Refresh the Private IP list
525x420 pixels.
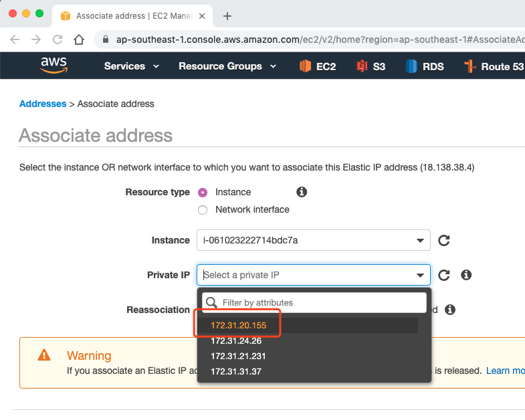tap(444, 275)
